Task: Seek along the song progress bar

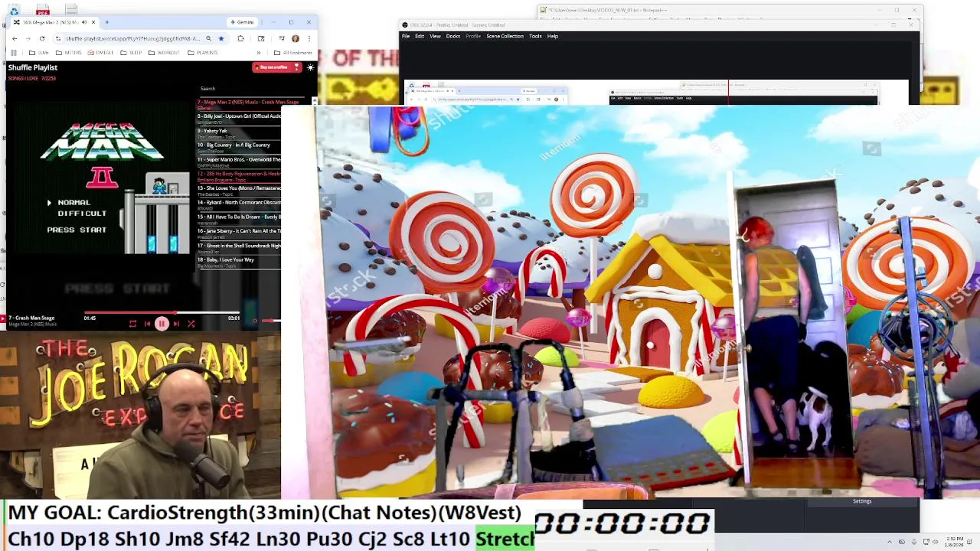Action: point(162,313)
